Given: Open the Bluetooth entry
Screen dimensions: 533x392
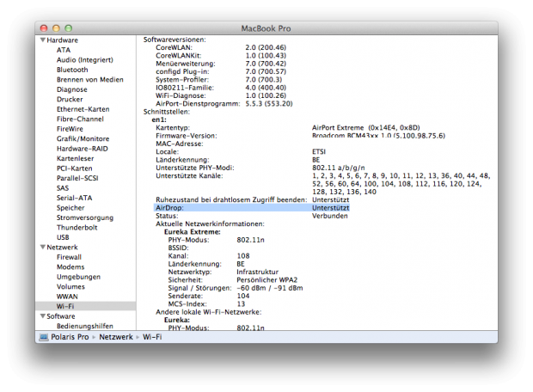Looking at the screenshot, I should click(x=72, y=70).
